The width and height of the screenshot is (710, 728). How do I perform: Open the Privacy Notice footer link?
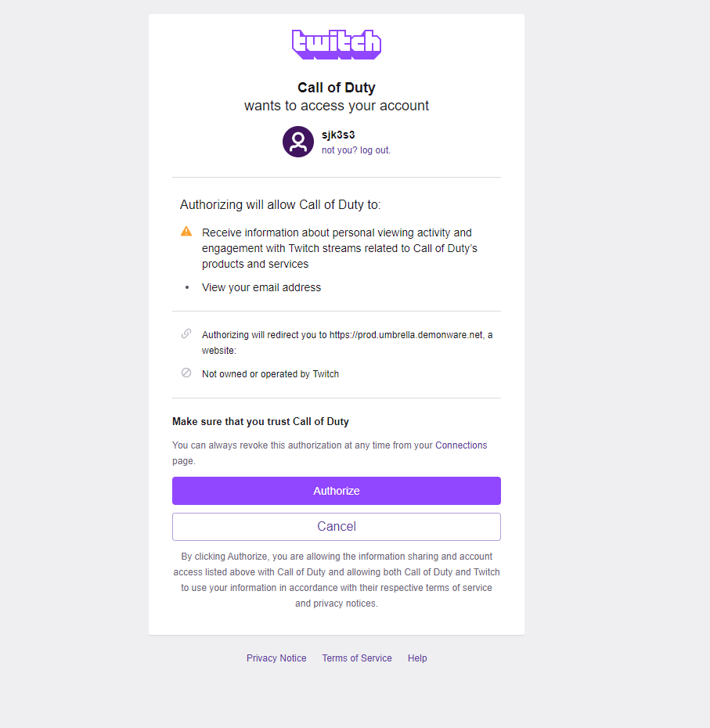pyautogui.click(x=276, y=658)
